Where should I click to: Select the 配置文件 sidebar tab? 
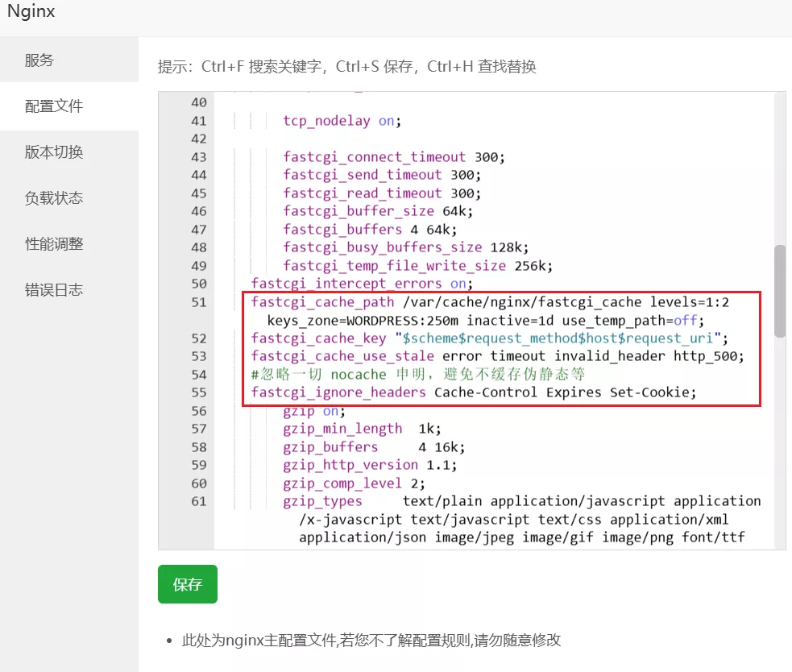54,106
